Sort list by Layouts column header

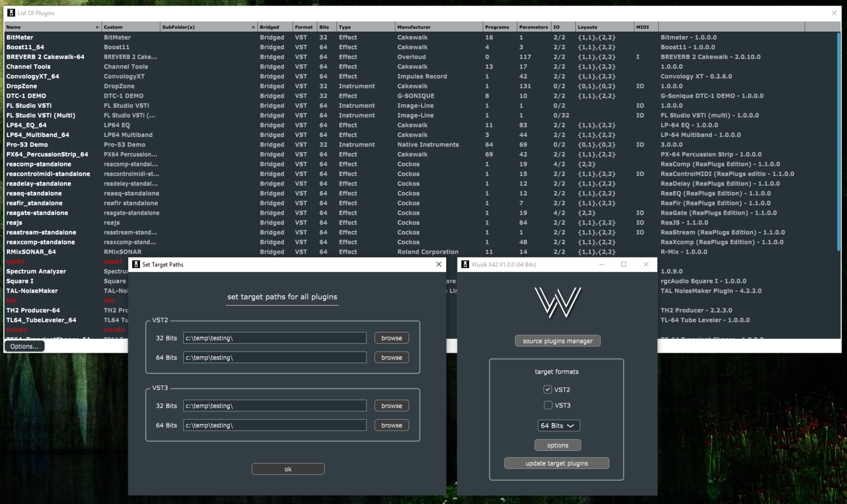pos(605,27)
